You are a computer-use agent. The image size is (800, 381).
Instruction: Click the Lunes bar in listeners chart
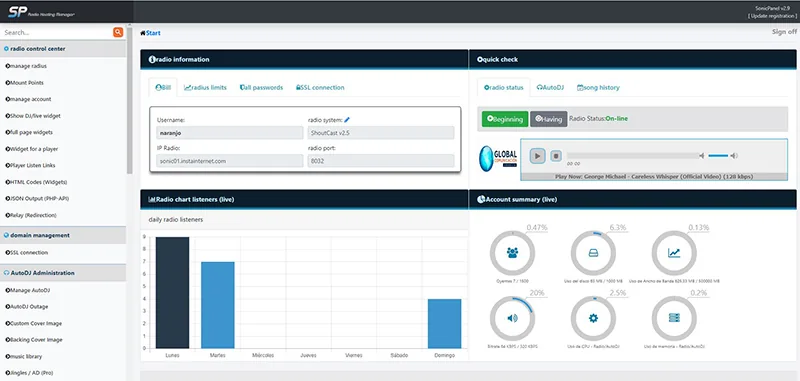172,293
